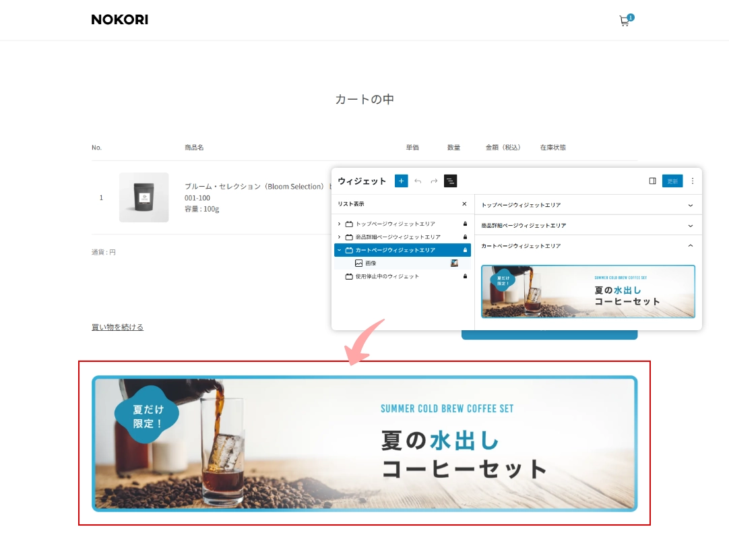729x560 pixels.
Task: Open the block inserter with the plus icon
Action: 401,181
